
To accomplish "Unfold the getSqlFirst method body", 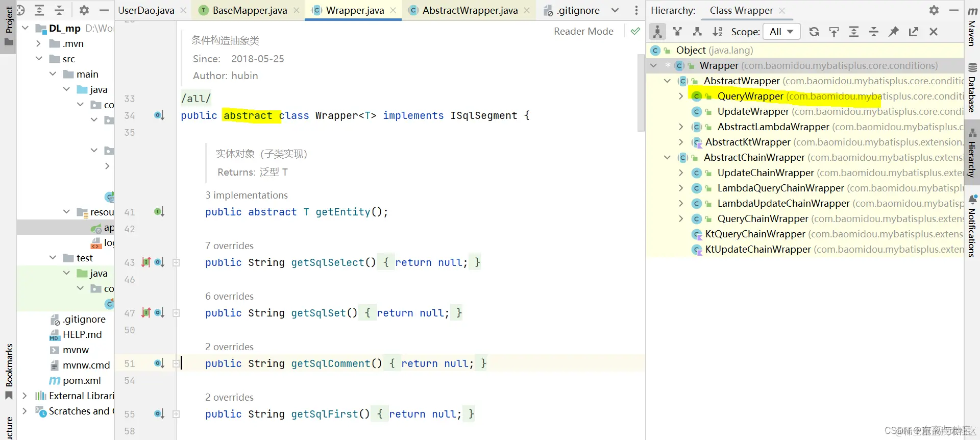I will click(176, 414).
